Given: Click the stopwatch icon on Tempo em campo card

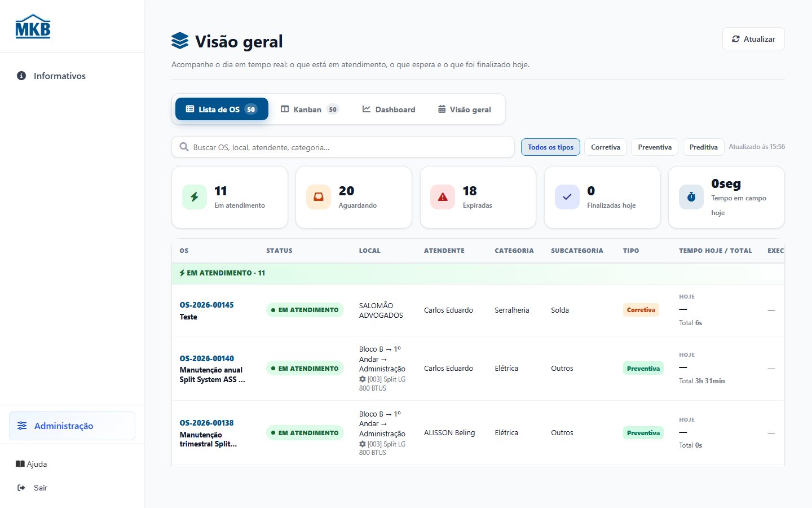Looking at the screenshot, I should [691, 197].
